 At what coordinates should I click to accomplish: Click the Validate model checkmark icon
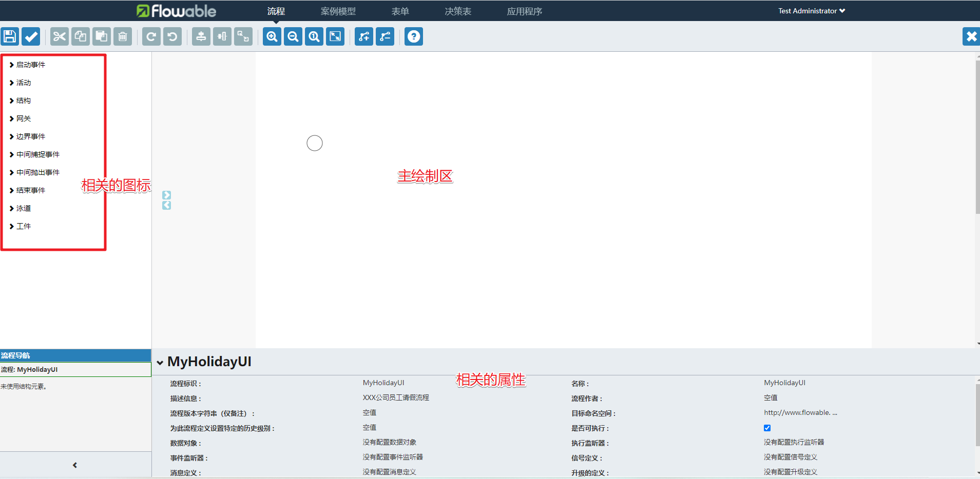(30, 36)
